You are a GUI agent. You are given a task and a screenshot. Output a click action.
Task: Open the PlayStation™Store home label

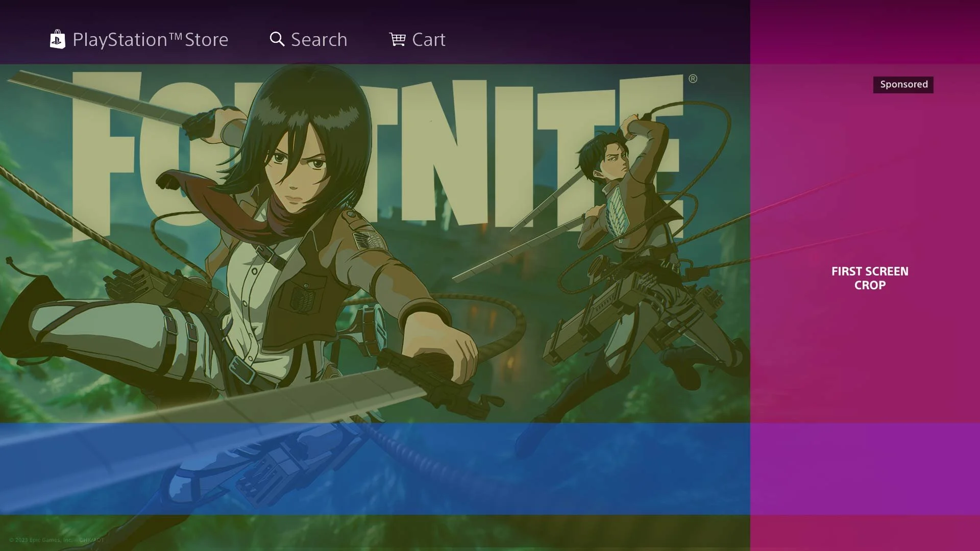coord(150,40)
